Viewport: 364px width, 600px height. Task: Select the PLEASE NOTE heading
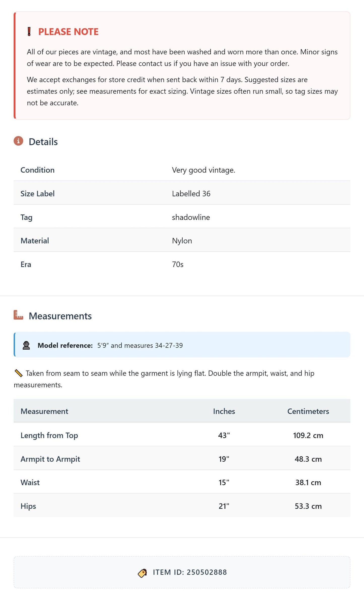68,32
